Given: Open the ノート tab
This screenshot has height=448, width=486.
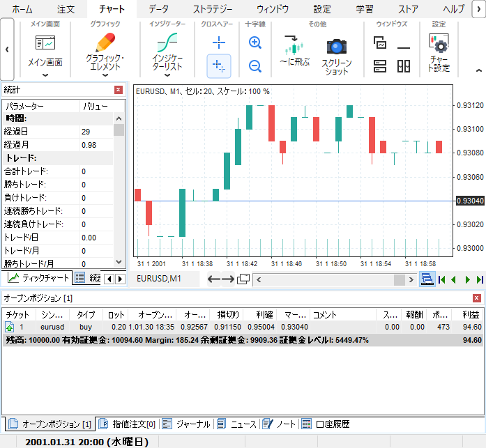Looking at the screenshot, I should 279,424.
